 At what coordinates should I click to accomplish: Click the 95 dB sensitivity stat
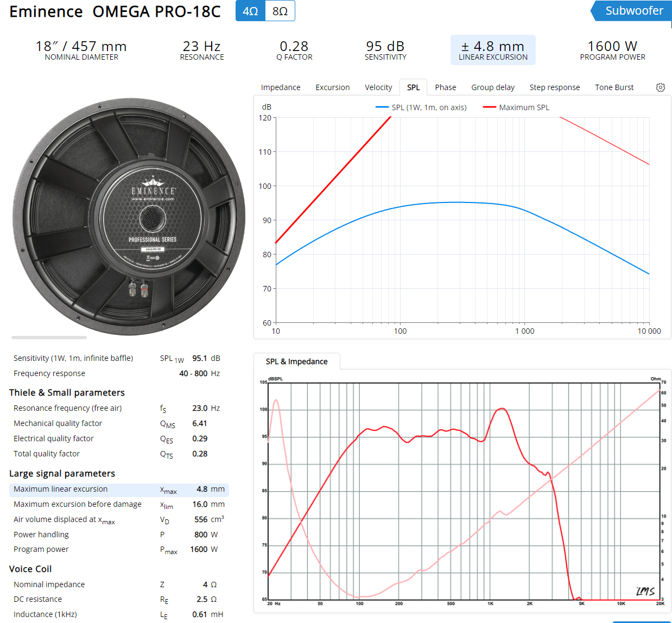pos(385,50)
